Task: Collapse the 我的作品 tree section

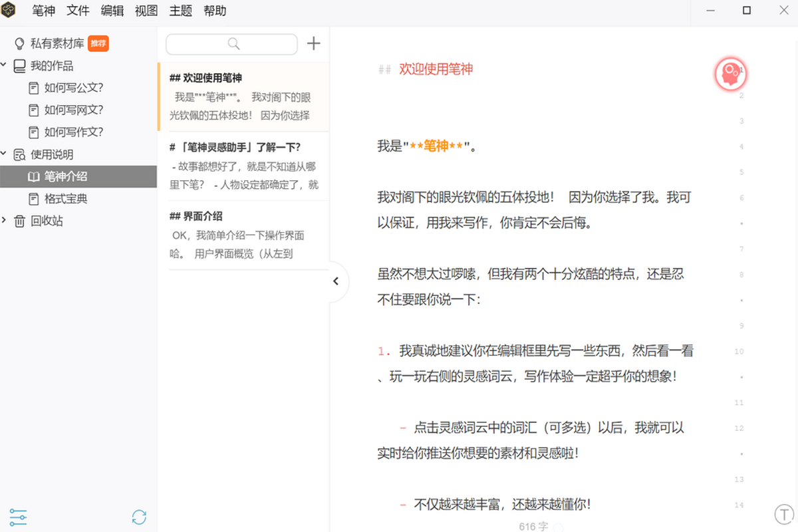Action: pyautogui.click(x=5, y=66)
